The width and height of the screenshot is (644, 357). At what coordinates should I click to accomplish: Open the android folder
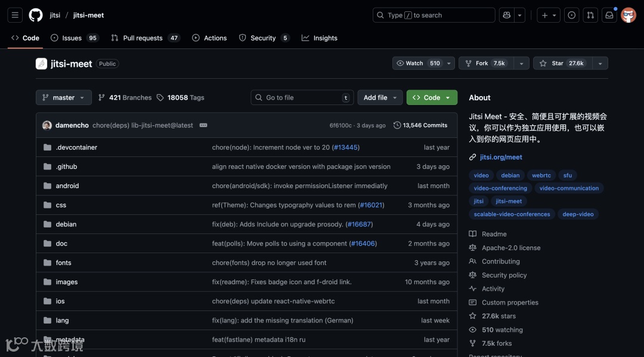click(67, 186)
